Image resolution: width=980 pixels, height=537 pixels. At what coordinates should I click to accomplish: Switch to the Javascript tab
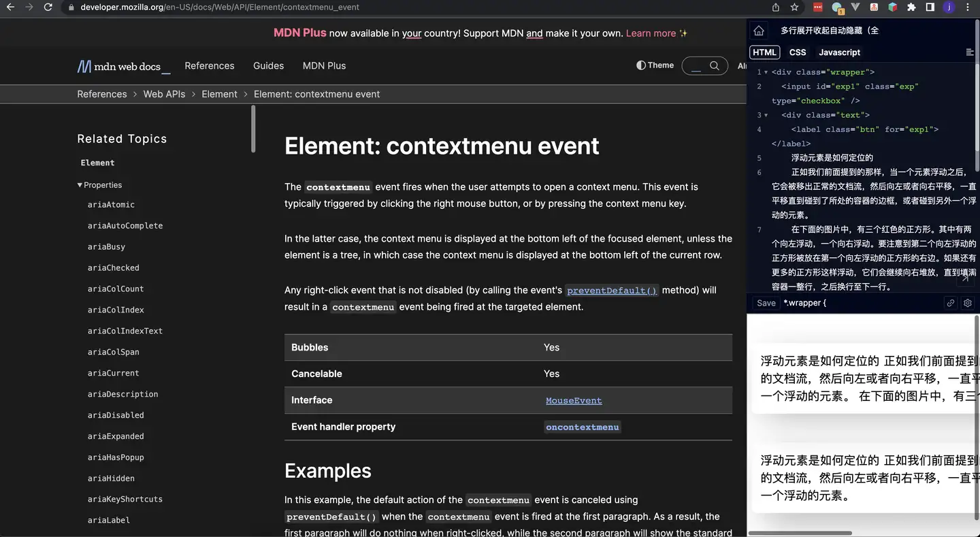(x=839, y=52)
